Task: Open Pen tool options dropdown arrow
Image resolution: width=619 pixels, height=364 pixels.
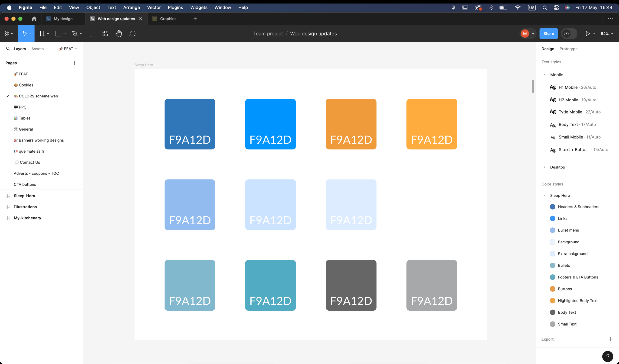Action: coord(81,34)
